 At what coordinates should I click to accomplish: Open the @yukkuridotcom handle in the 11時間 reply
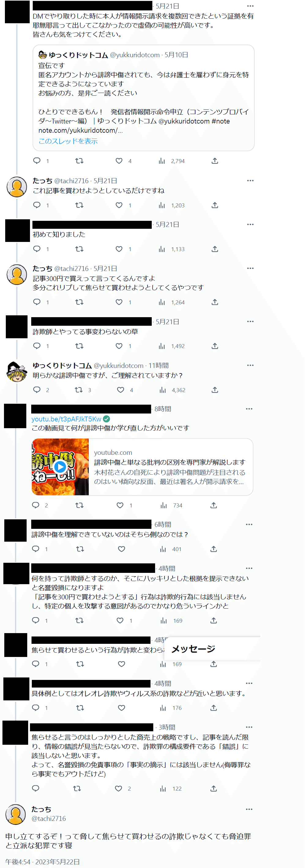119,365
